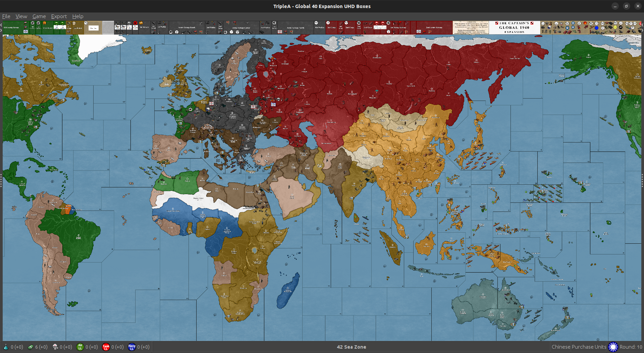This screenshot has height=353, width=644.
Task: Click the Army Group South unit panel
Action: (187, 27)
